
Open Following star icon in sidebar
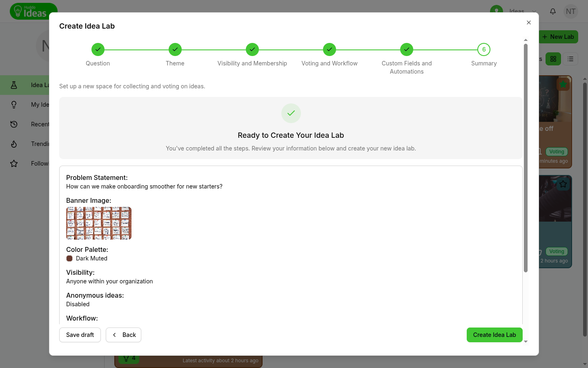14,164
